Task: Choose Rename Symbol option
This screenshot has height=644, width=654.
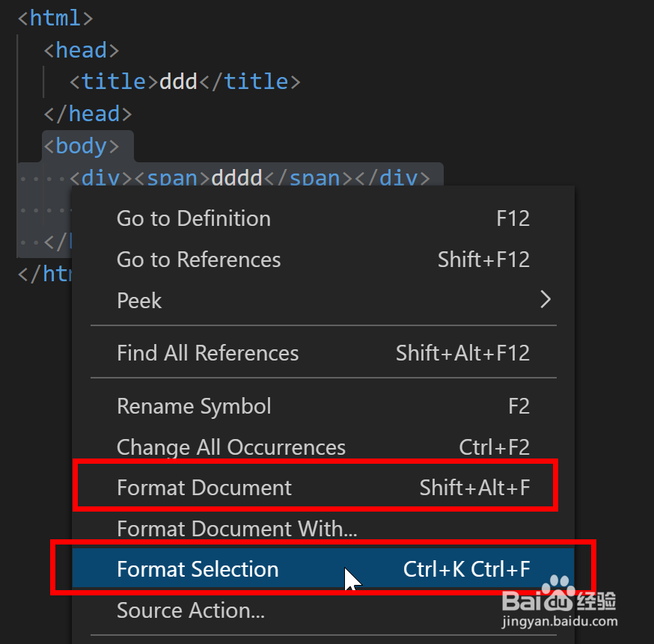Action: pos(323,405)
